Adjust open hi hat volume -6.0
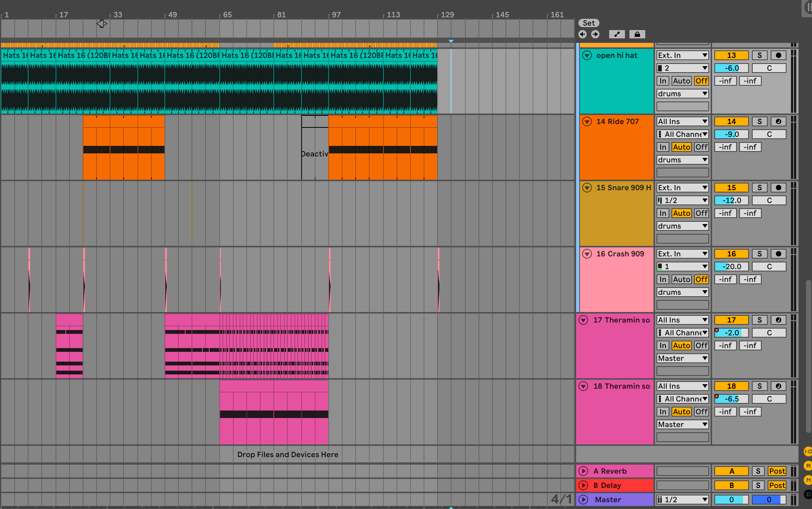 [x=731, y=68]
